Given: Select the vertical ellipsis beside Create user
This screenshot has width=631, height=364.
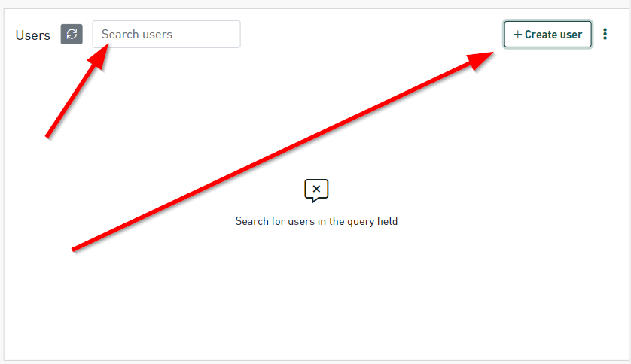Looking at the screenshot, I should pos(605,34).
